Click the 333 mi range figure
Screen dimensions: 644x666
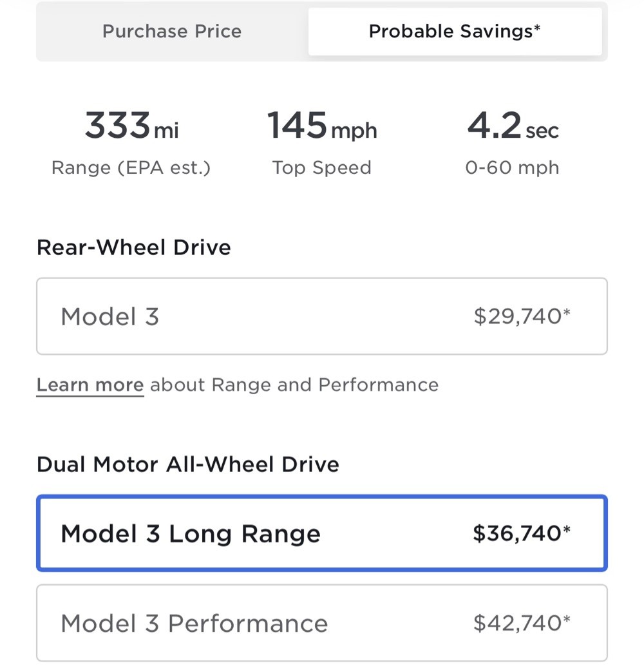click(131, 126)
